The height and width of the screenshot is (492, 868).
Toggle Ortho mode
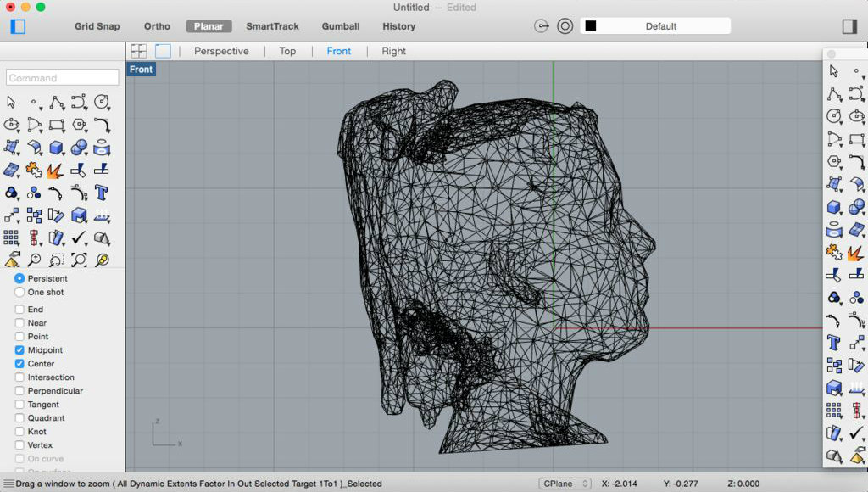[x=157, y=26]
